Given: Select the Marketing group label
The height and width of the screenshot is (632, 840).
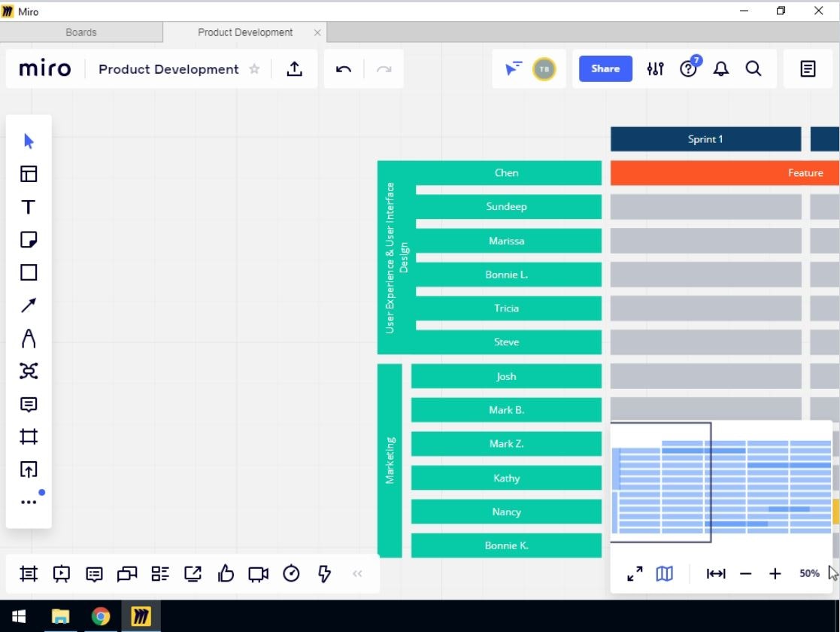Looking at the screenshot, I should 390,460.
